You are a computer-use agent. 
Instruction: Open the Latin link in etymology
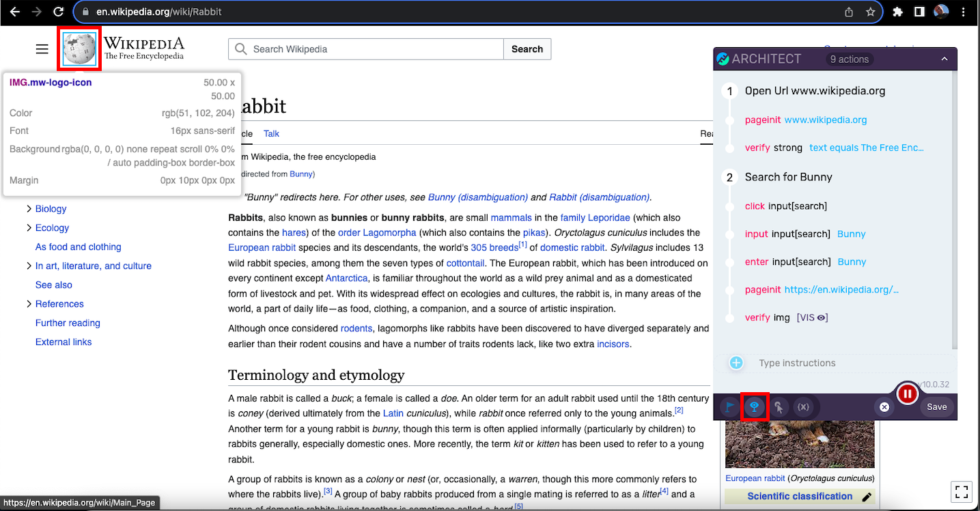pyautogui.click(x=393, y=413)
